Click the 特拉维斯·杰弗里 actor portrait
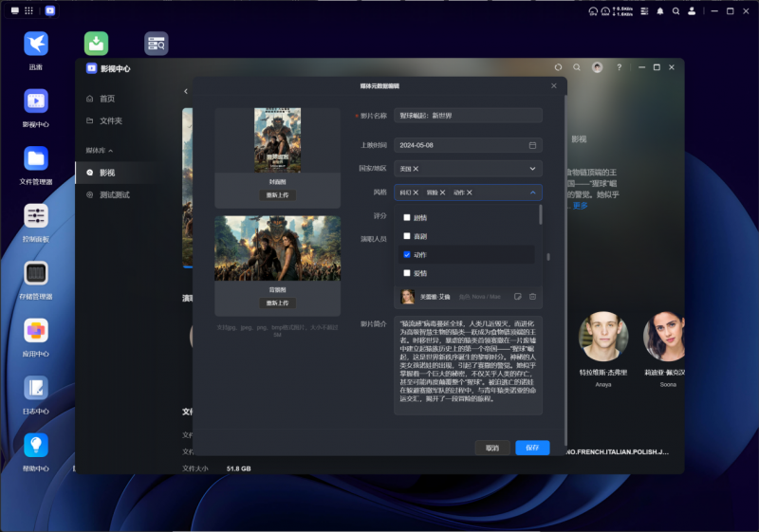The image size is (759, 532). click(x=603, y=337)
